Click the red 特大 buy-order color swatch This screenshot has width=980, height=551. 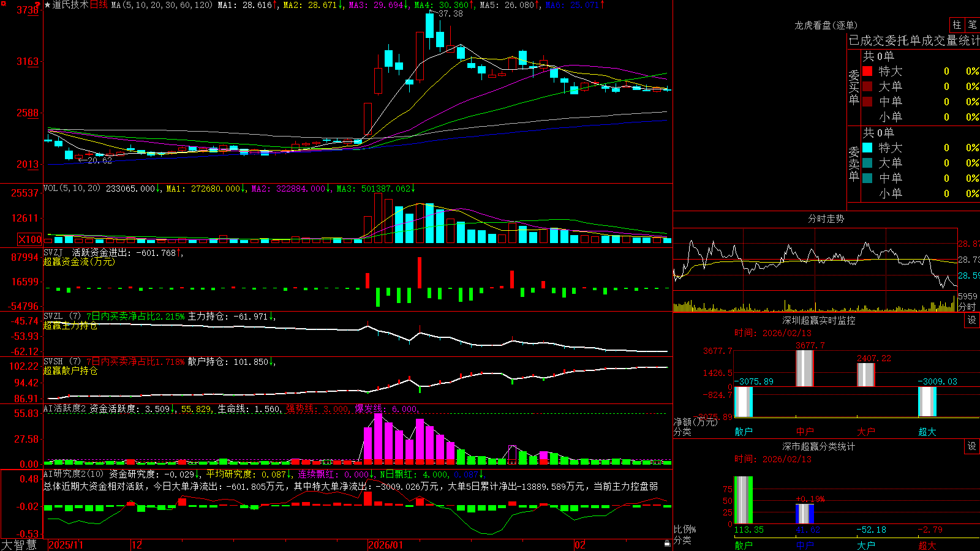point(867,71)
